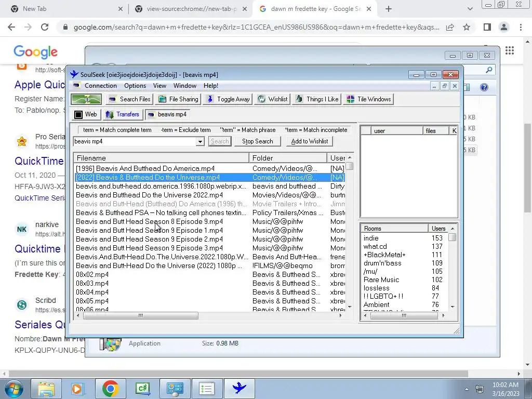Viewport: 532px width, 399px height.
Task: Open Search Files in SoulSeek toolbar
Action: tap(129, 99)
